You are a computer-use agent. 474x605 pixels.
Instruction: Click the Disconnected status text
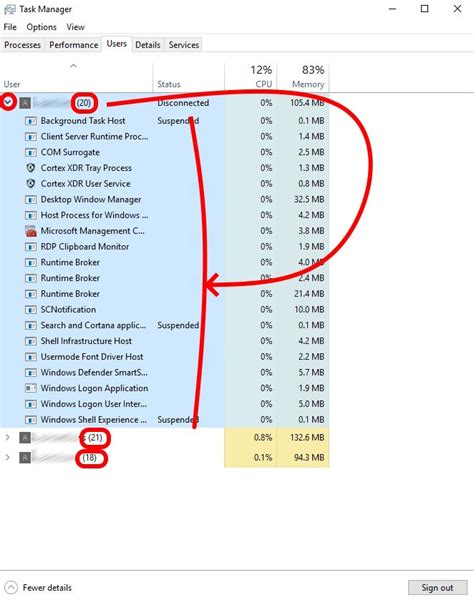pos(183,103)
